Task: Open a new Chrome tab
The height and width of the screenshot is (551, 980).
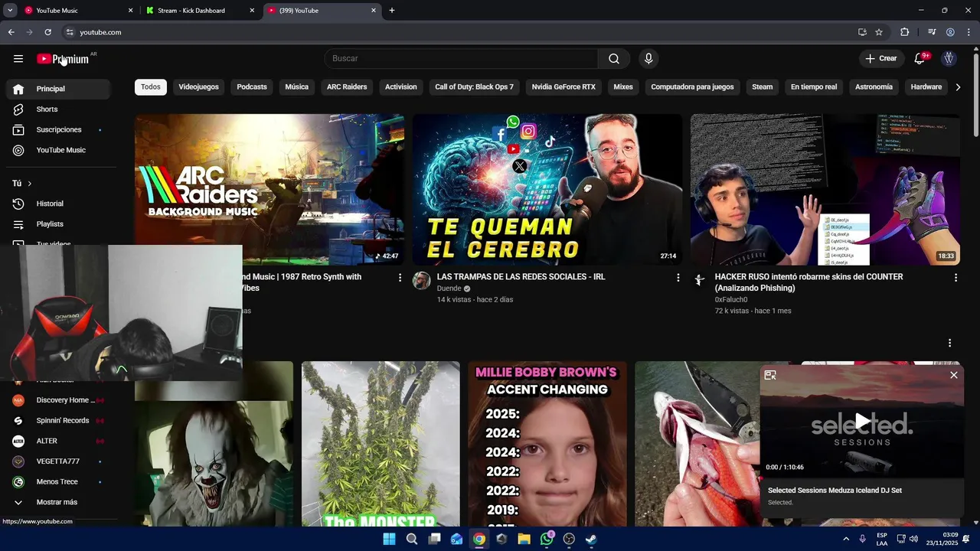Action: coord(392,11)
